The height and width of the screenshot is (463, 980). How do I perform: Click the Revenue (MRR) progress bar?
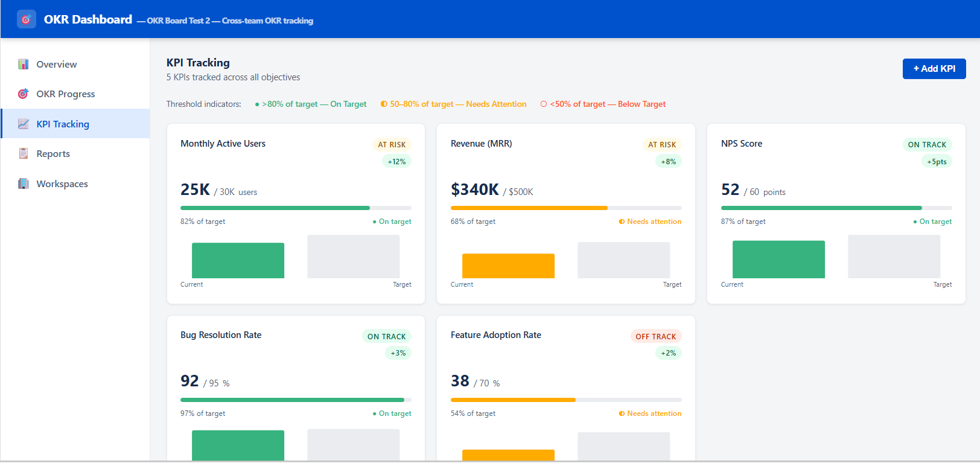point(566,208)
